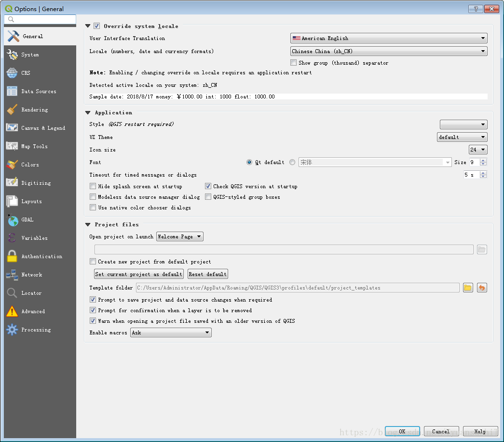Click the Template folder path field

298,288
